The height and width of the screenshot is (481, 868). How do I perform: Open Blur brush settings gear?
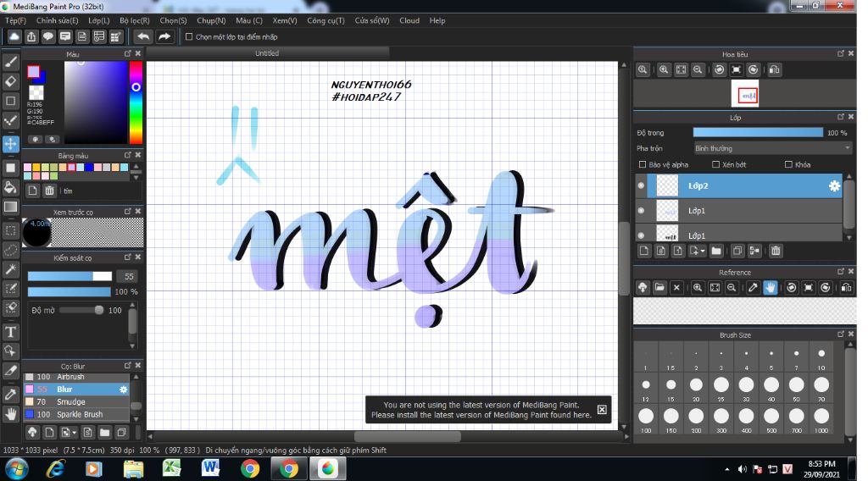(124, 390)
